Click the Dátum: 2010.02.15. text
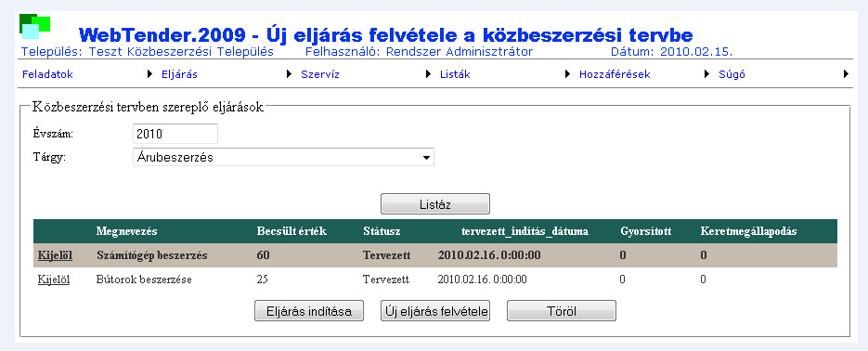Screen dimensions: 868x351 click(671, 52)
